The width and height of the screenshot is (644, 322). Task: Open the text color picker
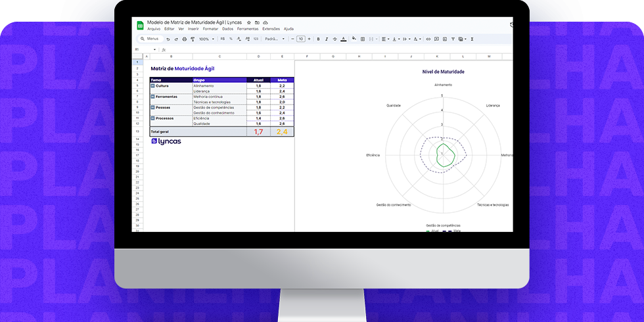click(343, 39)
